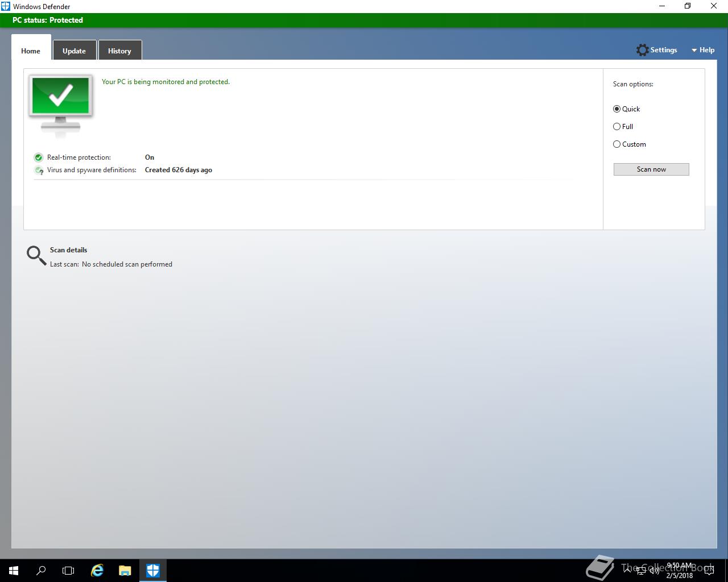Click the Virus and spyware definitions status icon

39,170
